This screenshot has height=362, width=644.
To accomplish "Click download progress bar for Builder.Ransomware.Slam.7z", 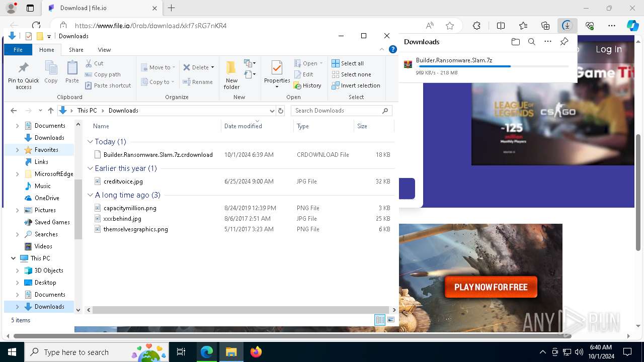I will click(x=493, y=66).
